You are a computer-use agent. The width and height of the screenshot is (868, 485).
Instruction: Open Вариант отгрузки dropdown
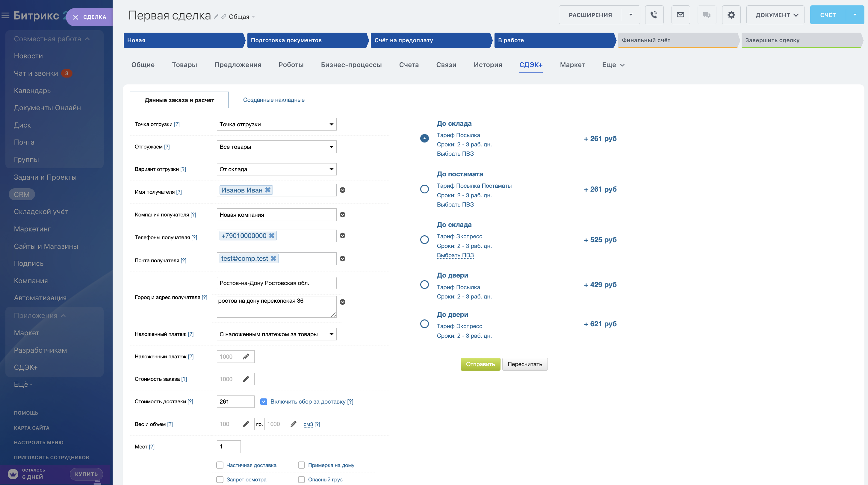276,169
